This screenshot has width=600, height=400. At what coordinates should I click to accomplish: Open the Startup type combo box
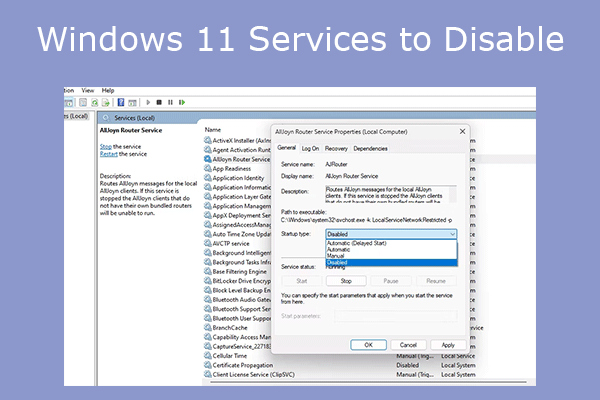tap(391, 234)
